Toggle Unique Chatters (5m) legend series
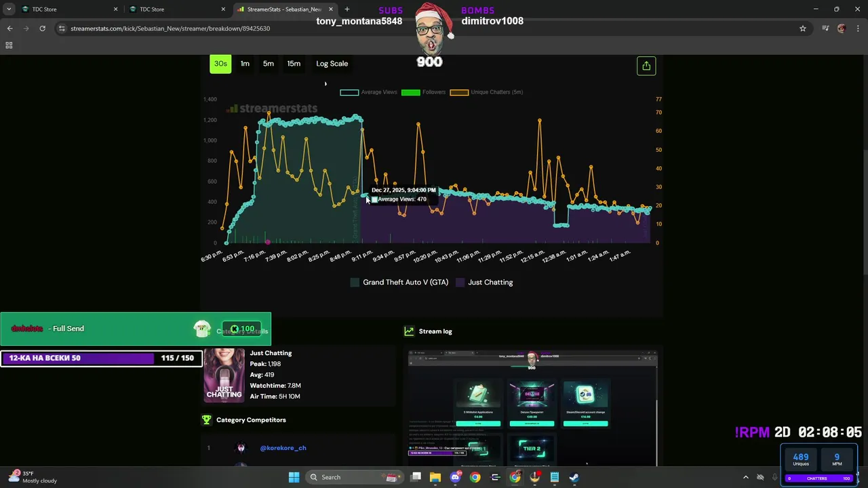The height and width of the screenshot is (488, 868). (x=486, y=92)
